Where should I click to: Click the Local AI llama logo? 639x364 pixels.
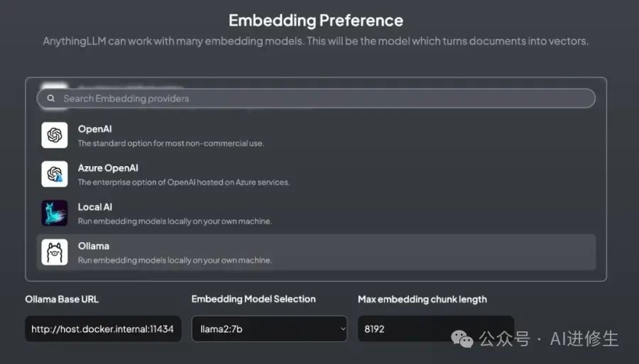point(55,213)
